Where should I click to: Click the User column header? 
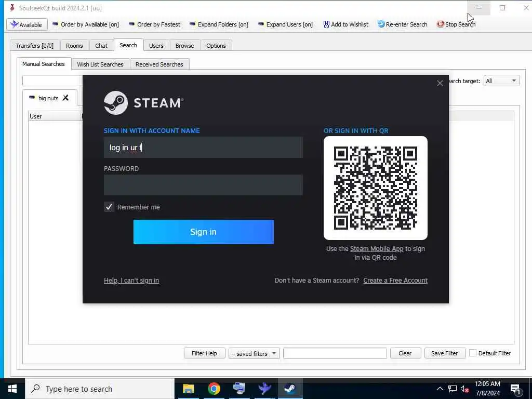(54, 116)
